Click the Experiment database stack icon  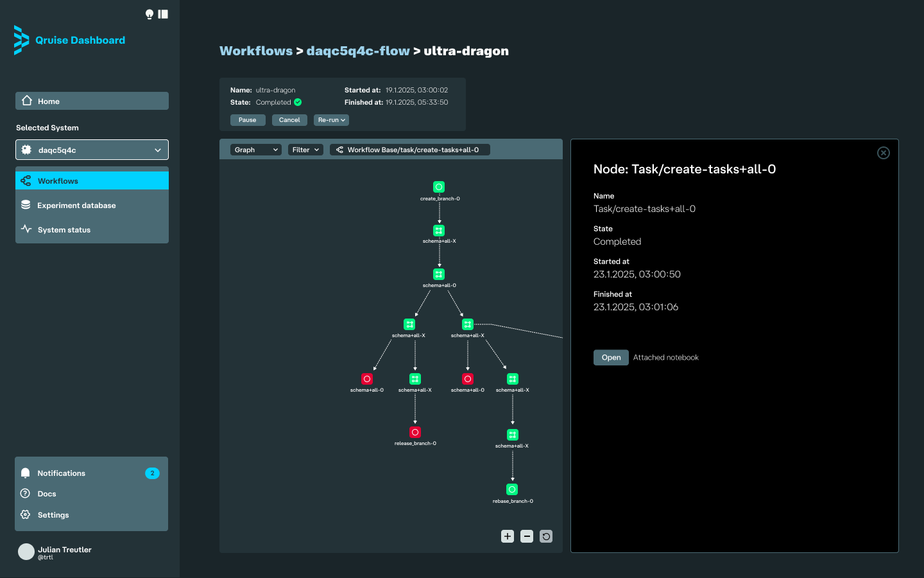tap(26, 205)
